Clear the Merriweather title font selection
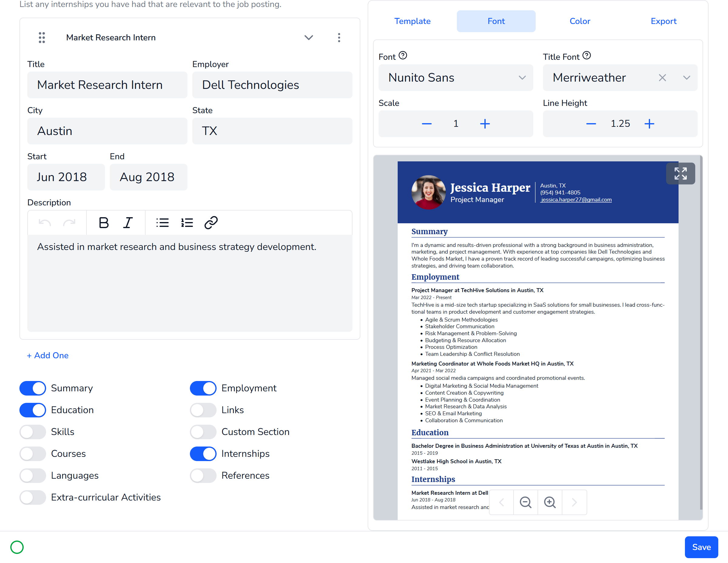Image resolution: width=728 pixels, height=563 pixels. (662, 78)
